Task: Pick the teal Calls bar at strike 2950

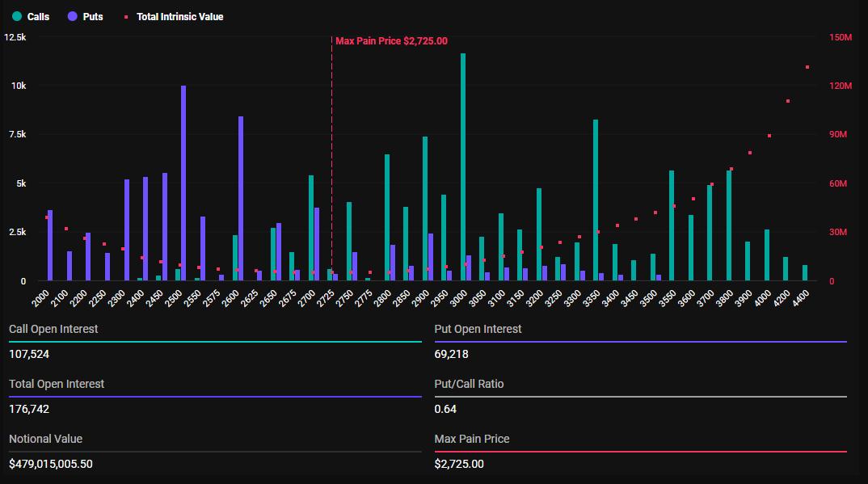Action: click(x=444, y=238)
